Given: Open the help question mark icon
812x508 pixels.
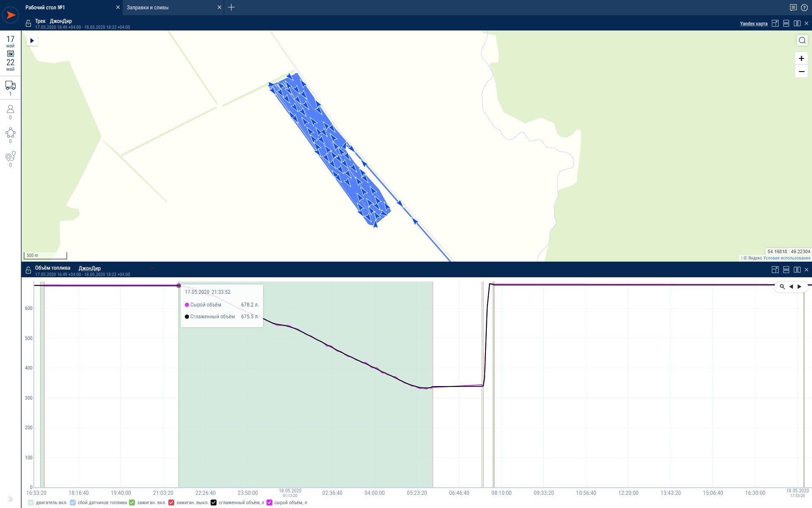Looking at the screenshot, I should coord(804,8).
